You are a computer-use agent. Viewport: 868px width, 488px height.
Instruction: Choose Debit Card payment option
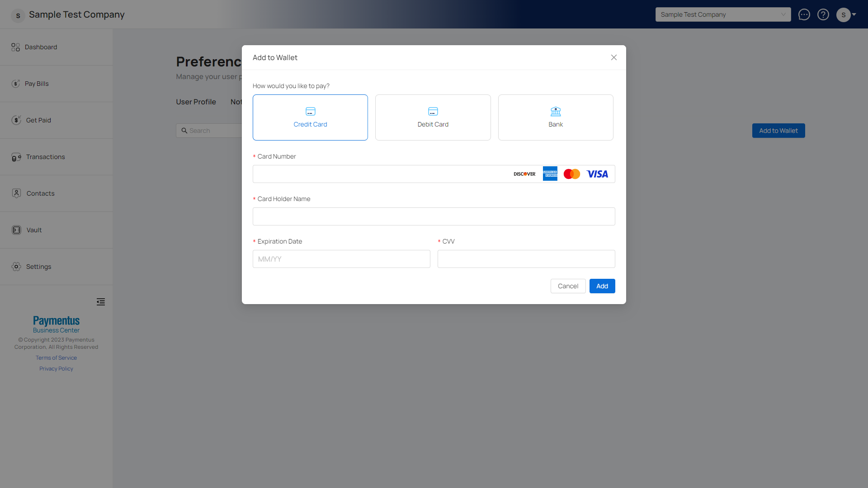click(433, 117)
